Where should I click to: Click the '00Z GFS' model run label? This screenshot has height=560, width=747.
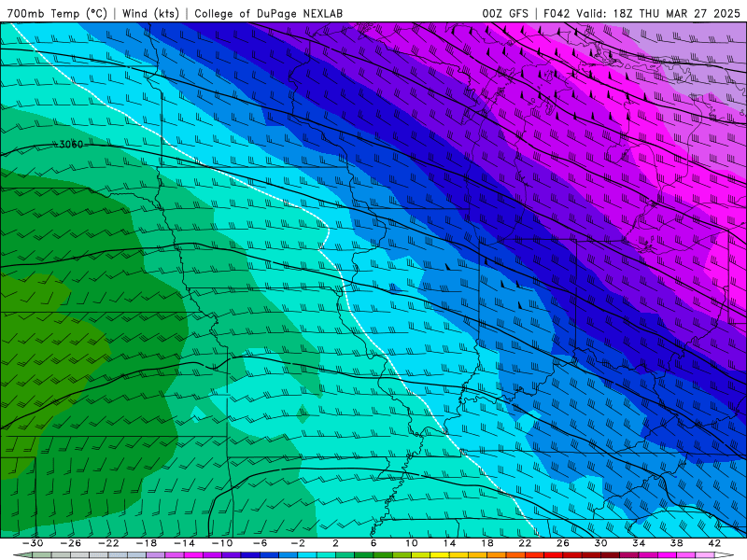505,13
